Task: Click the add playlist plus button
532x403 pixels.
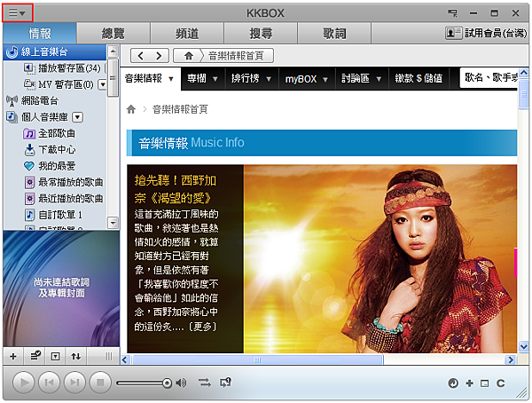Action: tap(13, 357)
